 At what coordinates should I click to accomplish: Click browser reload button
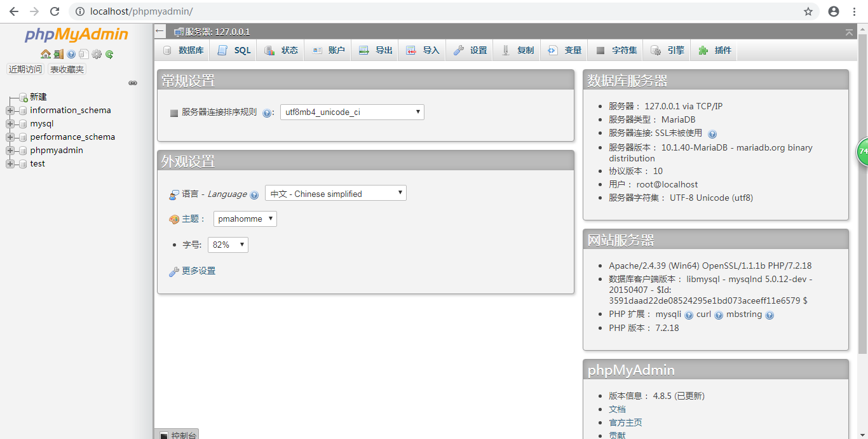pos(55,11)
